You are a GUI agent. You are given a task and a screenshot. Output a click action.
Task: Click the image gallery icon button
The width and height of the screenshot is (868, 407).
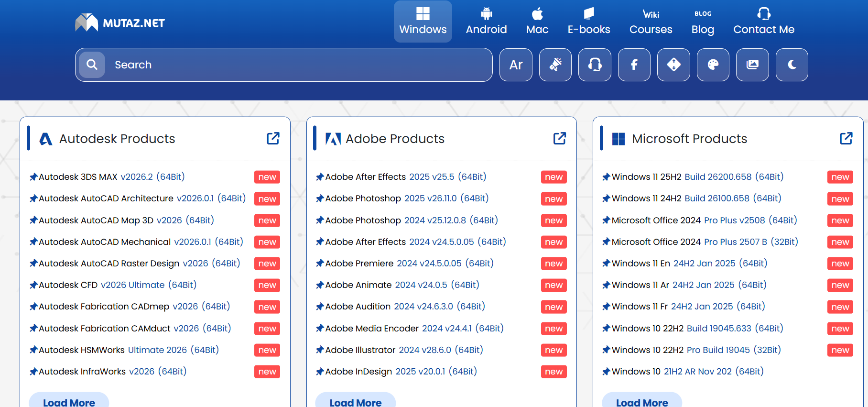coord(752,65)
